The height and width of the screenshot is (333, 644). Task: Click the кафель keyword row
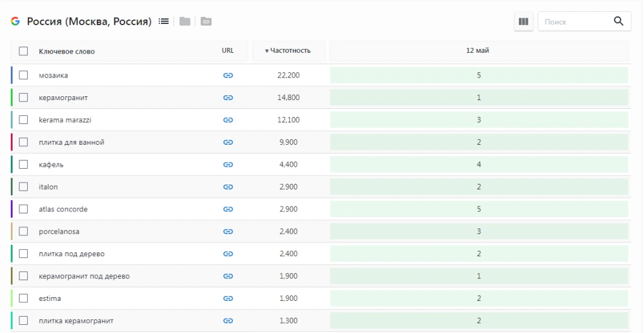click(319, 164)
